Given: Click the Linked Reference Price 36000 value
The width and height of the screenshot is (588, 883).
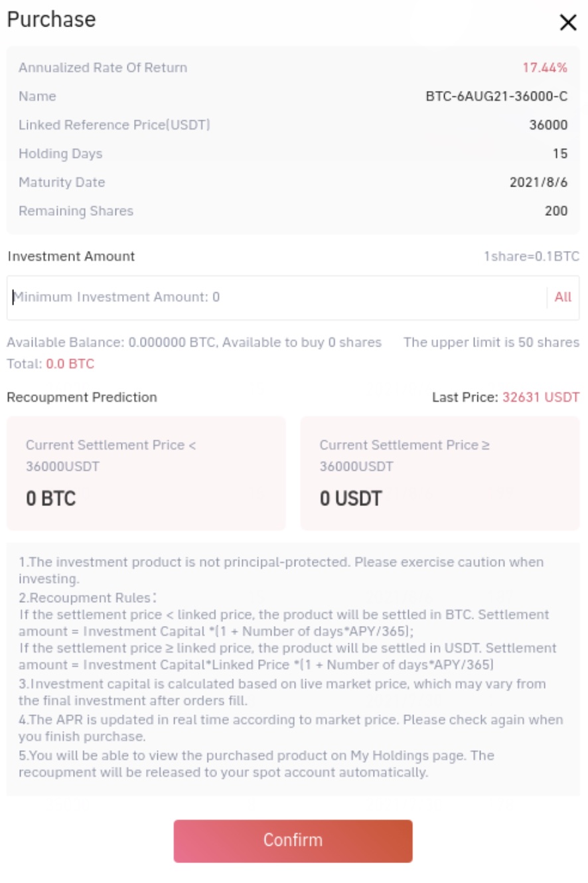Looking at the screenshot, I should (548, 125).
